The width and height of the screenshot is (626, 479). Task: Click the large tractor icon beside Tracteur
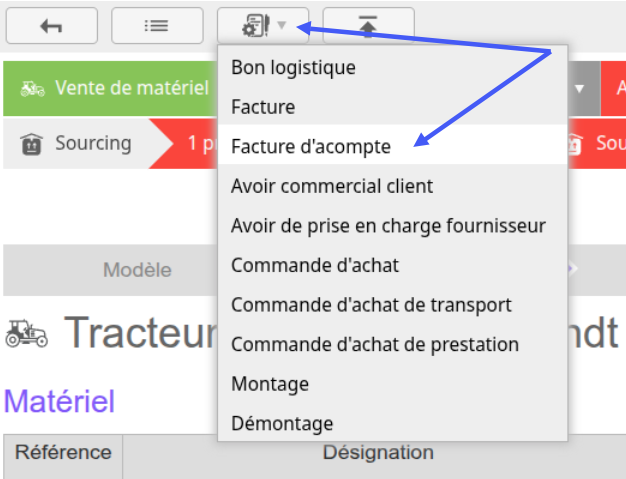coord(27,333)
